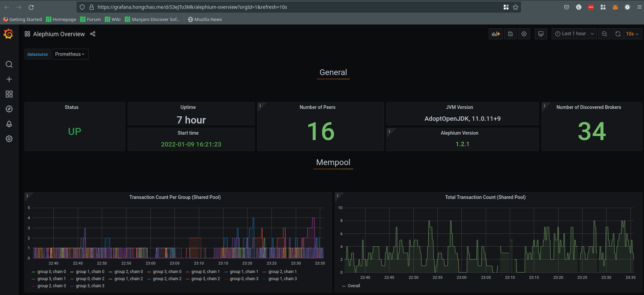Screen dimensions: 644x295
Task: Open the Manjaro Discover Software bookmark
Action: tap(152, 19)
